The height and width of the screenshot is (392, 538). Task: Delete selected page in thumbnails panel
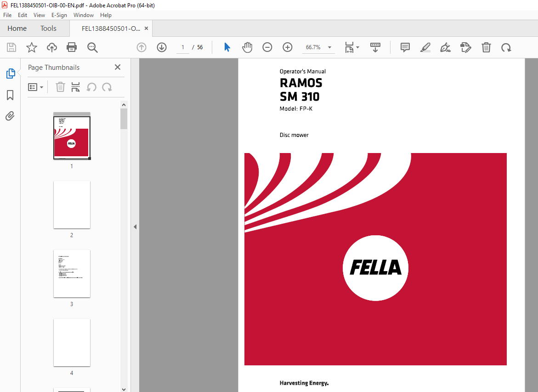tap(60, 87)
